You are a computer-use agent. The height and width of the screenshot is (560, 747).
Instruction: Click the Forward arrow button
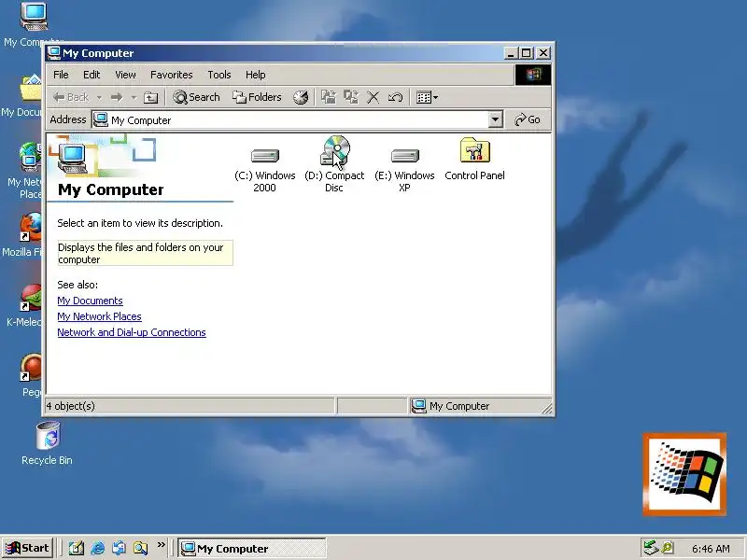pyautogui.click(x=116, y=98)
